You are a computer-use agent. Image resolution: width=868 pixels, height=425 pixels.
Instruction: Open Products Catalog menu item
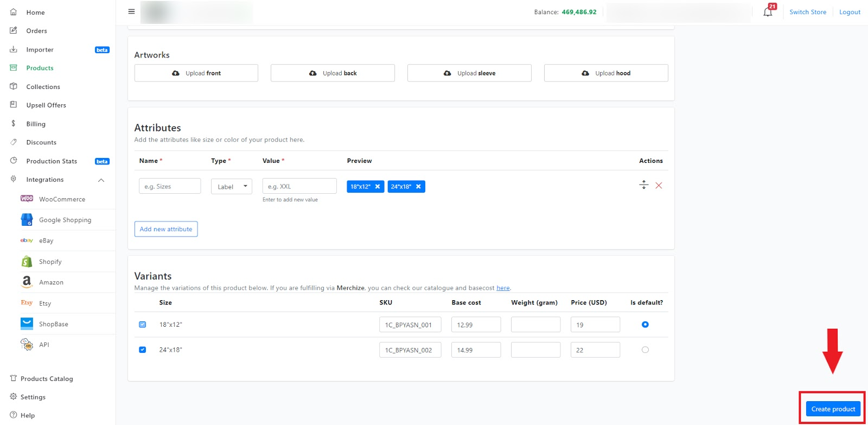pyautogui.click(x=47, y=379)
